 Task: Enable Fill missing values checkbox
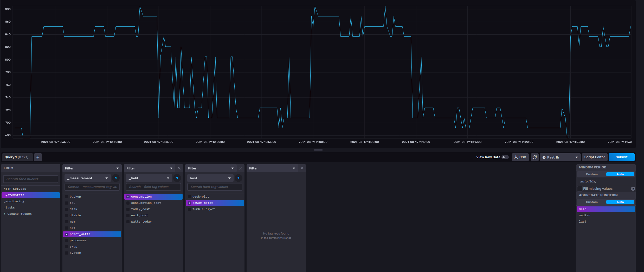click(580, 189)
